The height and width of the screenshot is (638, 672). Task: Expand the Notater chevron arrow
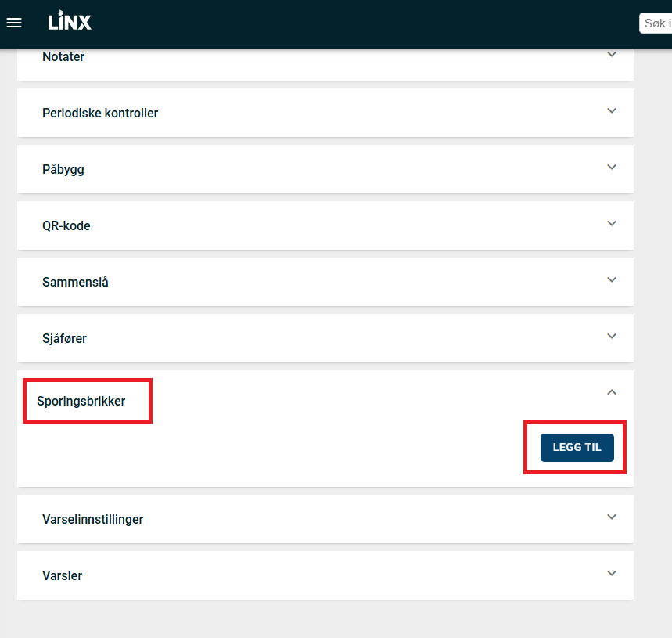612,55
